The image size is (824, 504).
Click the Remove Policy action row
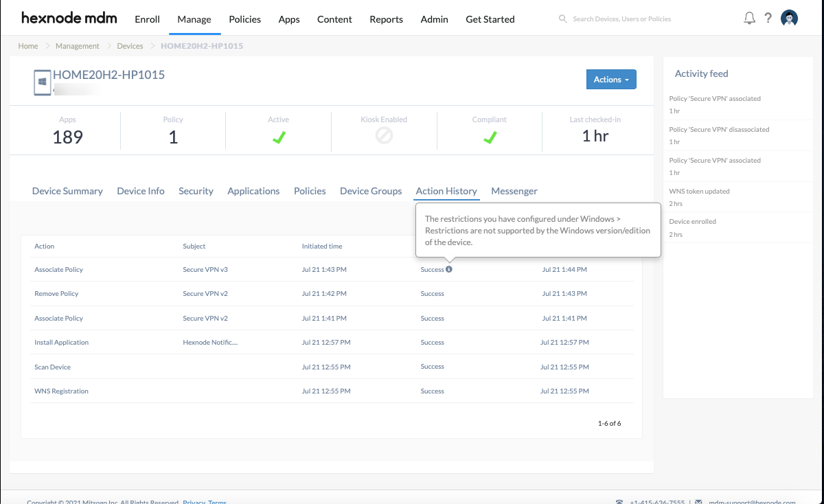[x=56, y=294]
